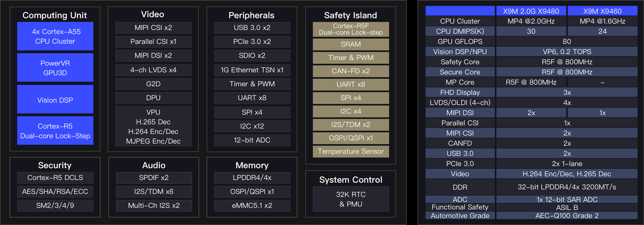
Task: Click the G2D box
Action: click(153, 84)
